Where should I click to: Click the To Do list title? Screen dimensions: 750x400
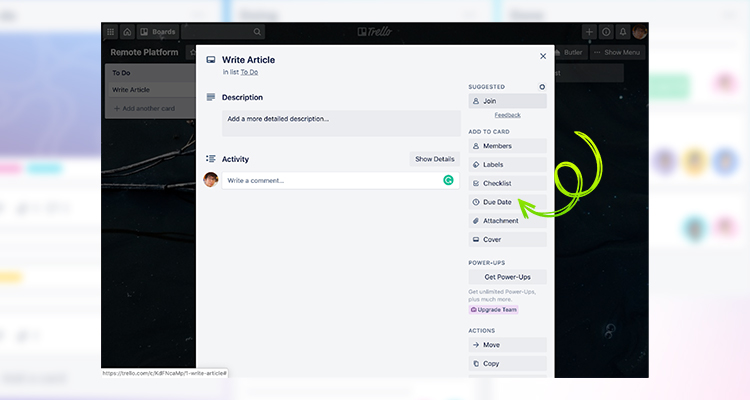pyautogui.click(x=121, y=73)
